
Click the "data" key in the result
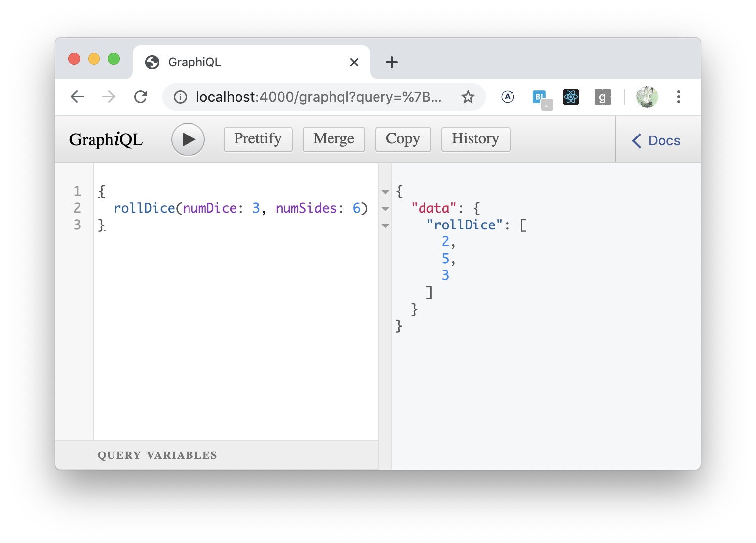(x=433, y=208)
